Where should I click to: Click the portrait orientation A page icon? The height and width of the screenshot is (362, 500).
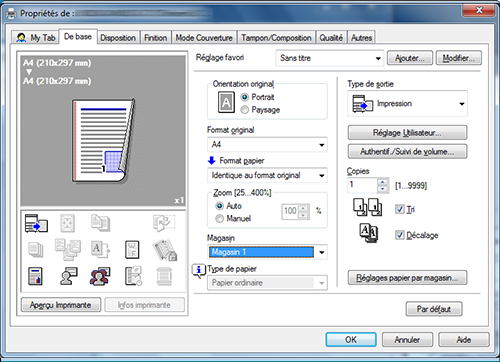pyautogui.click(x=226, y=102)
